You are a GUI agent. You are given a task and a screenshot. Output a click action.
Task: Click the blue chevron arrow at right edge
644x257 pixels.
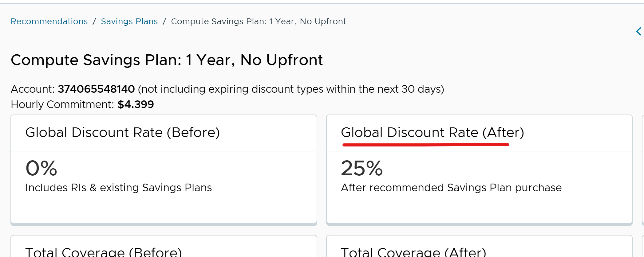[x=638, y=31]
